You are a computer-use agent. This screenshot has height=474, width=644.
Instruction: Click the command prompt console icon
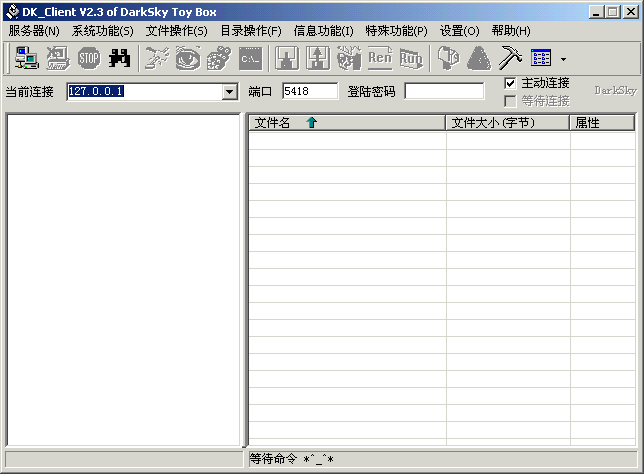coord(250,58)
